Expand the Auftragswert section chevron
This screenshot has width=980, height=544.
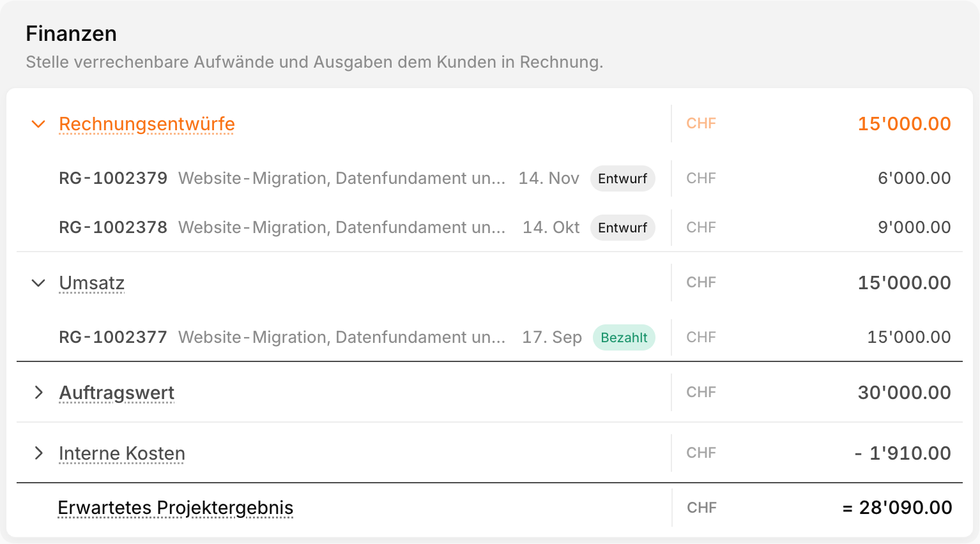pyautogui.click(x=38, y=393)
